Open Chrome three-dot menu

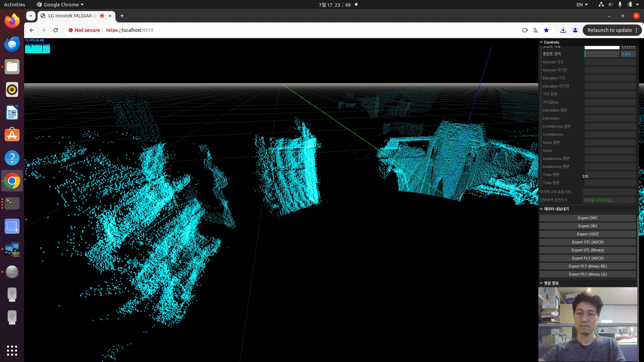tap(636, 30)
